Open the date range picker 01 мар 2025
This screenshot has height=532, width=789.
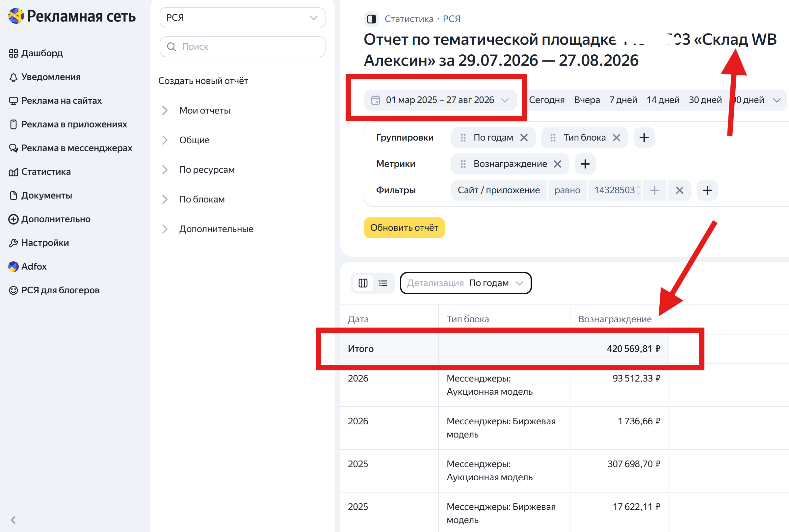(440, 100)
